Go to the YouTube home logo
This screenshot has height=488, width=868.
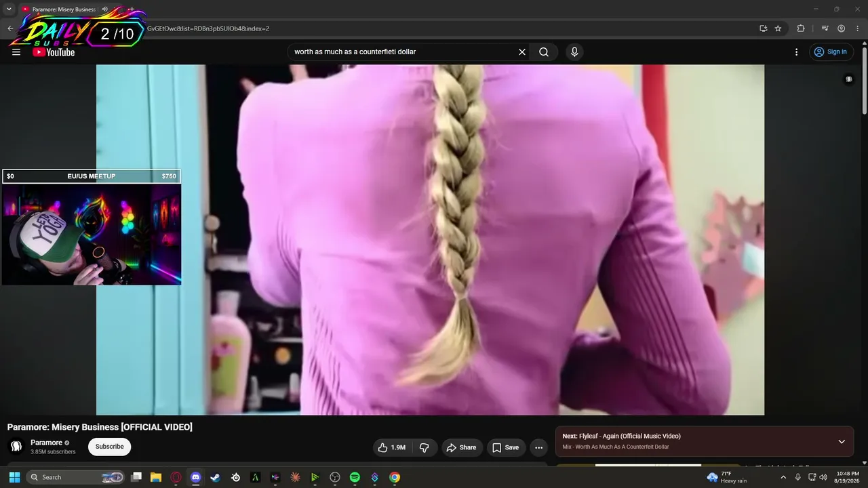pyautogui.click(x=54, y=52)
